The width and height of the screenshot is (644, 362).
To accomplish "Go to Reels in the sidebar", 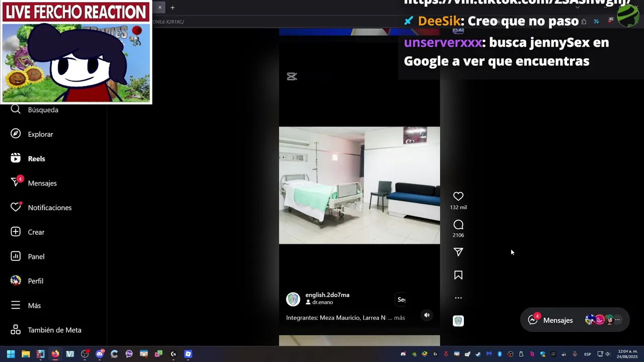I will 28,158.
